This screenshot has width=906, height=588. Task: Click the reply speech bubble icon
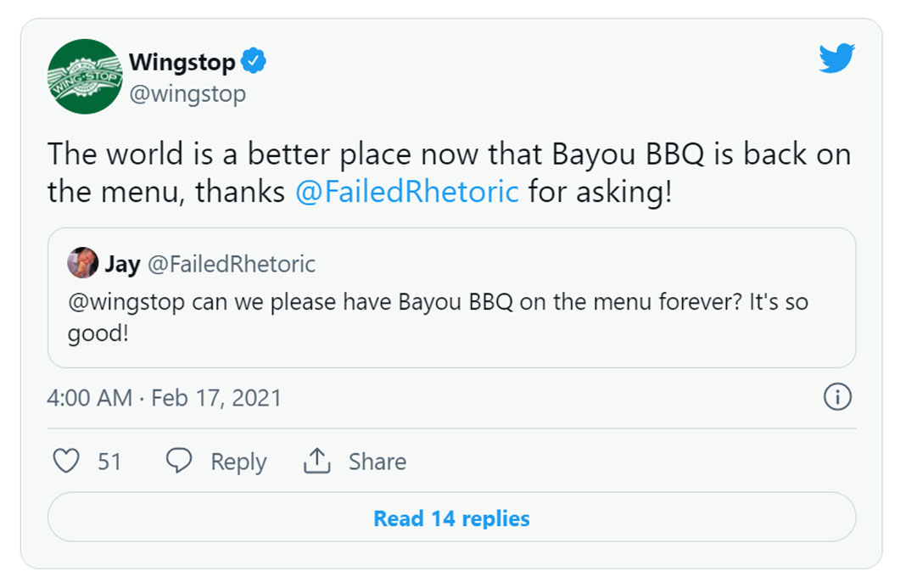point(178,461)
